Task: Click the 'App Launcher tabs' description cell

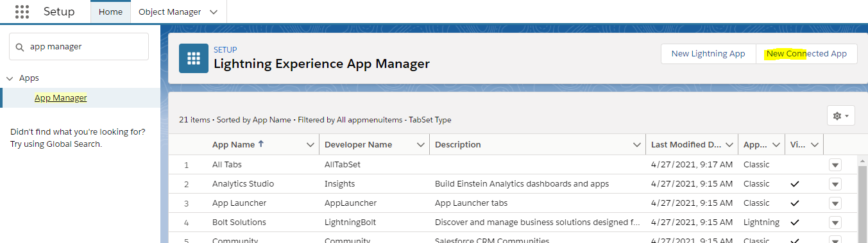Action: click(x=471, y=203)
